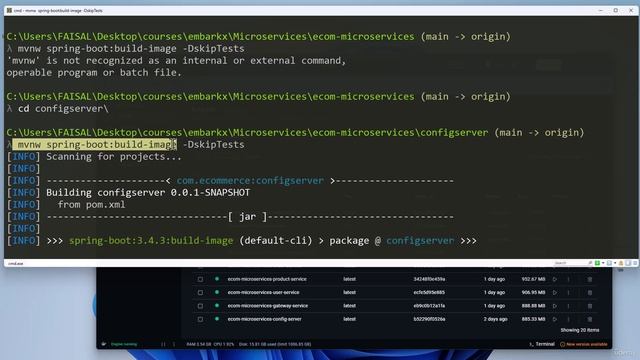Click green status dot for gateway-service
The height and width of the screenshot is (360, 640).
pyautogui.click(x=217, y=305)
